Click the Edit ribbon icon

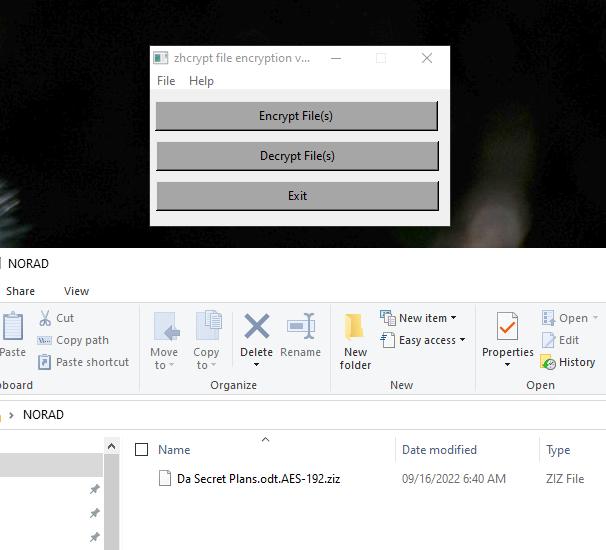tap(548, 340)
